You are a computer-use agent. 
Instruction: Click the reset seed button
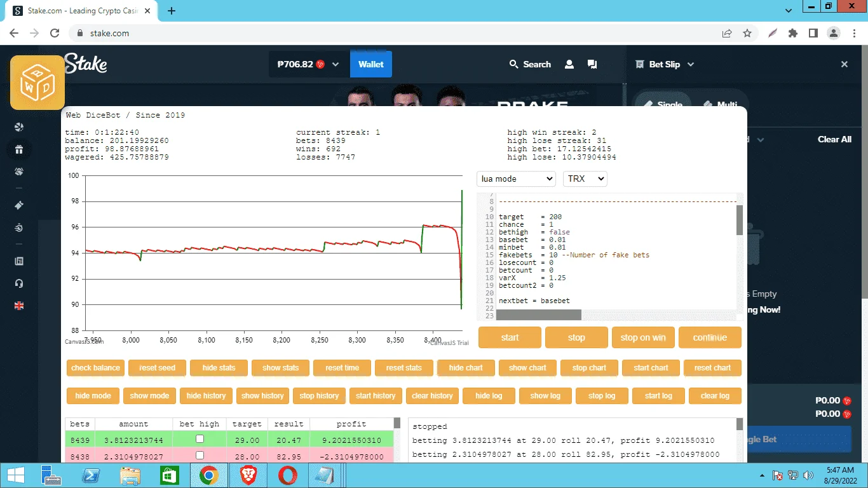tap(157, 368)
